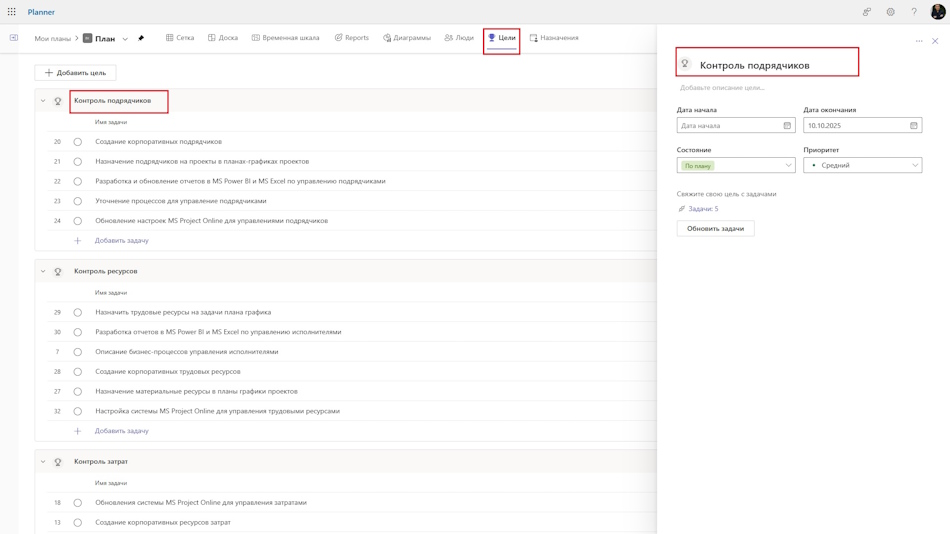Click the Добавить цель button

75,73
